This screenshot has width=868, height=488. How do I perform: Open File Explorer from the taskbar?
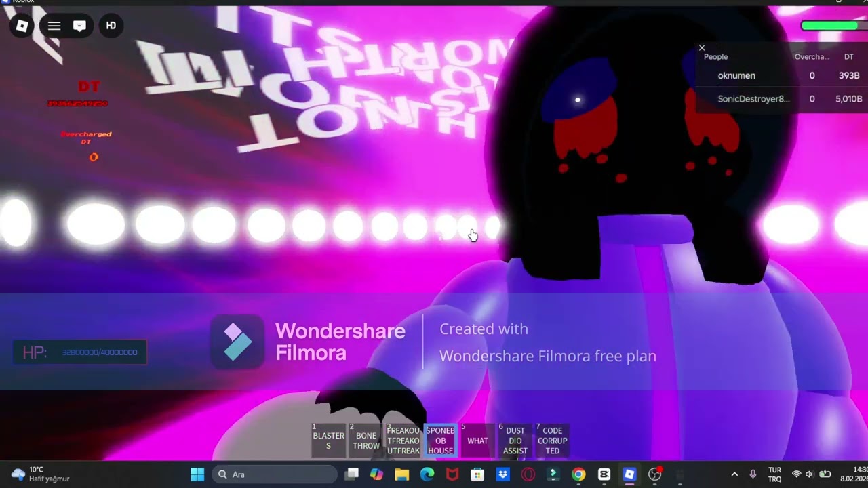coord(401,474)
